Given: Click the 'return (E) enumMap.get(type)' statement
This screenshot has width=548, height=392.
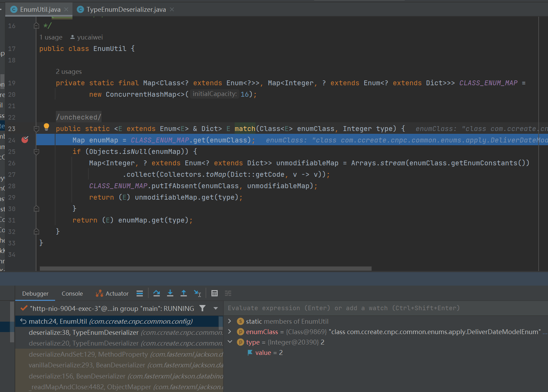Looking at the screenshot, I should (x=132, y=220).
